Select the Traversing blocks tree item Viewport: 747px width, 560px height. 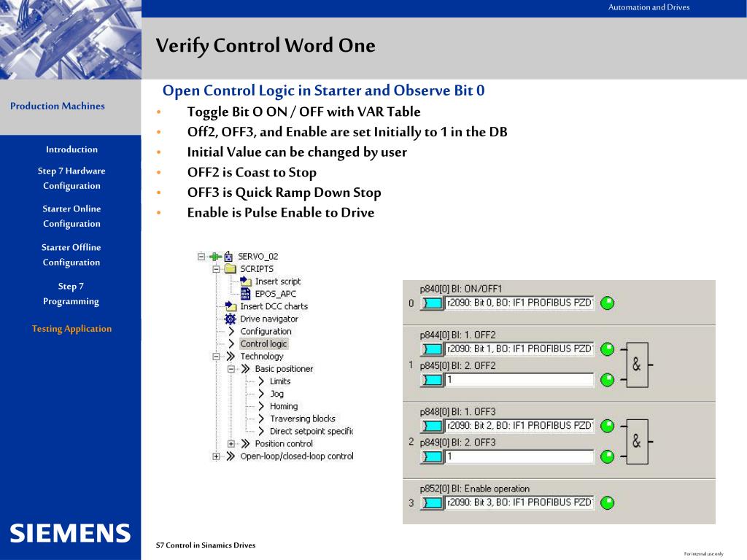(x=303, y=419)
